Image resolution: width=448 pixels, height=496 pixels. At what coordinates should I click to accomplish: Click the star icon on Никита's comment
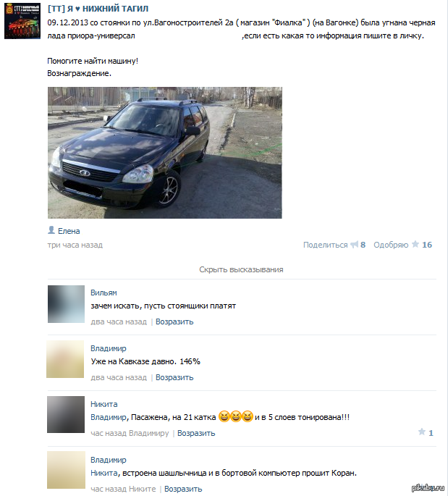[422, 432]
